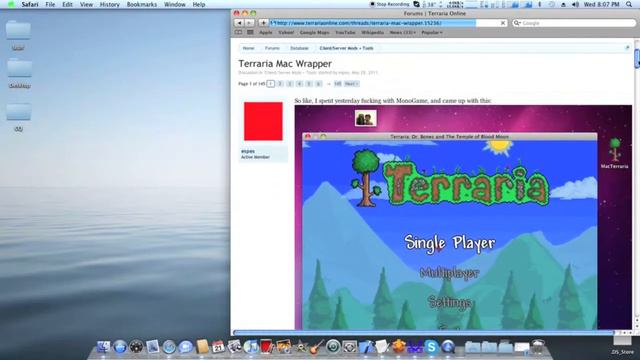The height and width of the screenshot is (360, 640).
Task: Open iPhoto in the Dock
Action: [x=284, y=347]
